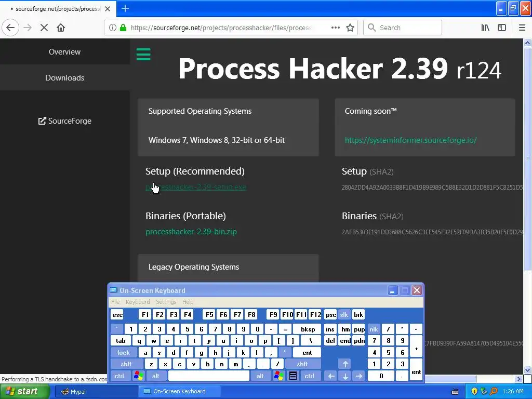This screenshot has width=532, height=399.
Task: Click the esc key on the on-screen keyboard
Action: (117, 314)
